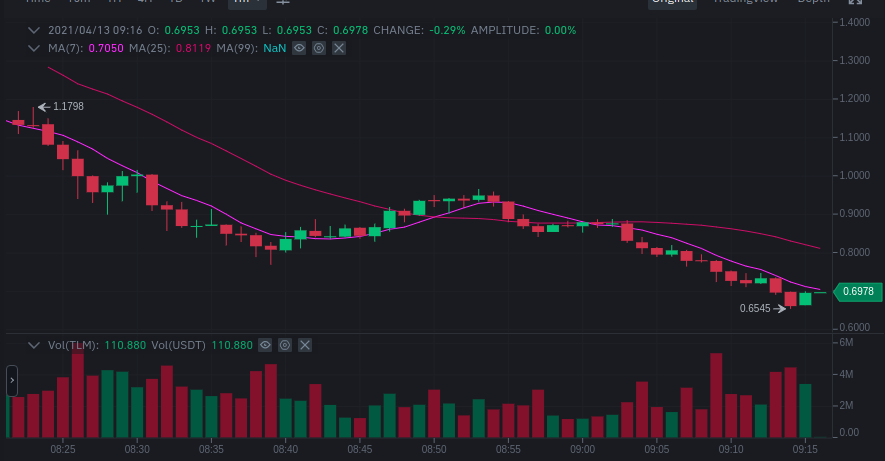This screenshot has width=885, height=461.
Task: Click the Vol(USDT) value 110.880
Action: [232, 345]
